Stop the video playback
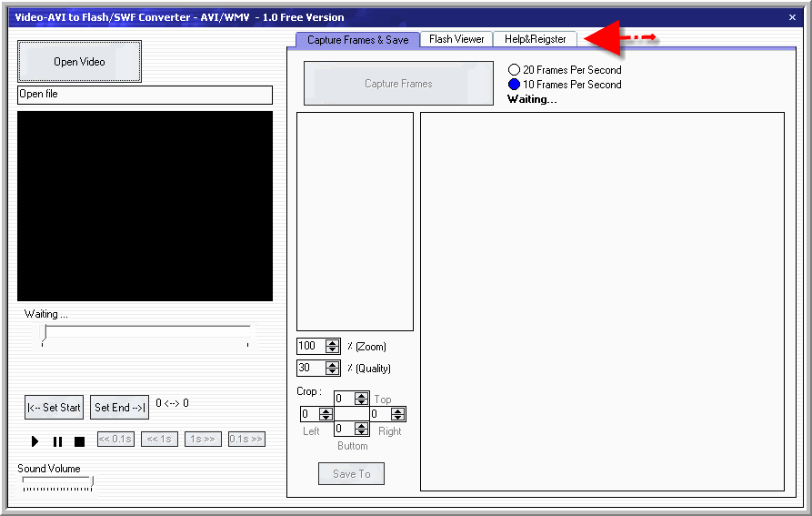 click(79, 441)
